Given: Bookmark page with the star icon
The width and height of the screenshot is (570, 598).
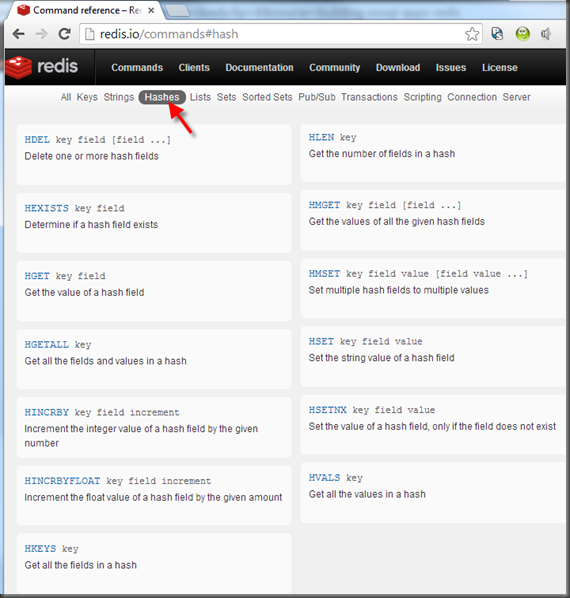Looking at the screenshot, I should click(472, 34).
